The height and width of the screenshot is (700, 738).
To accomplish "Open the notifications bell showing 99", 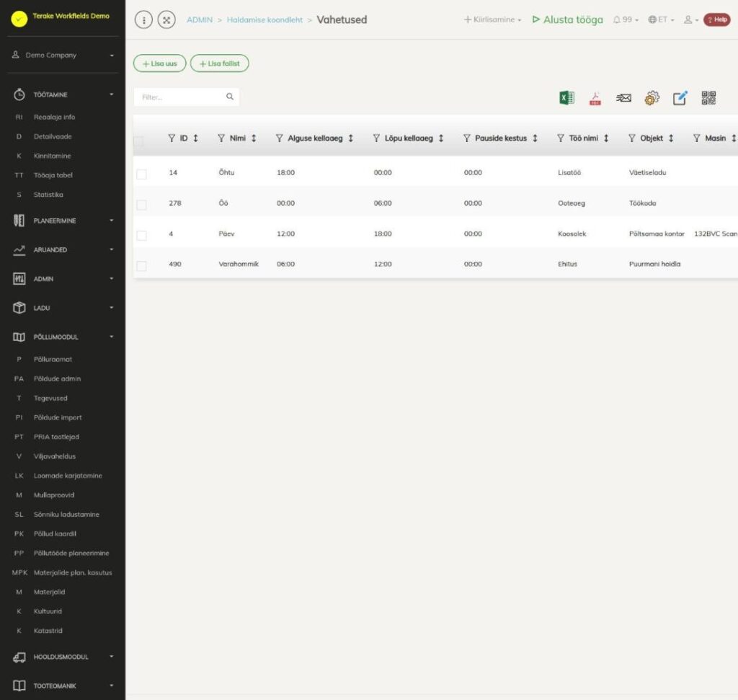I will coord(626,19).
